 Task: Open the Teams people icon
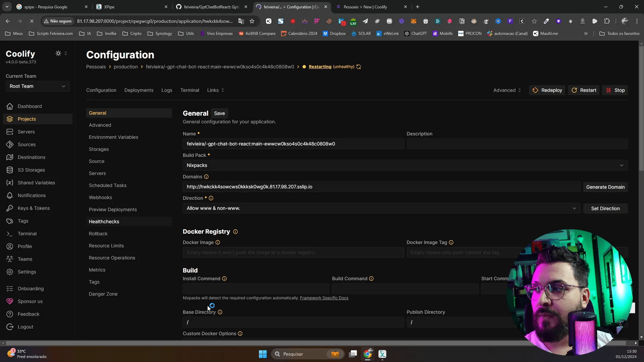coord(10,259)
